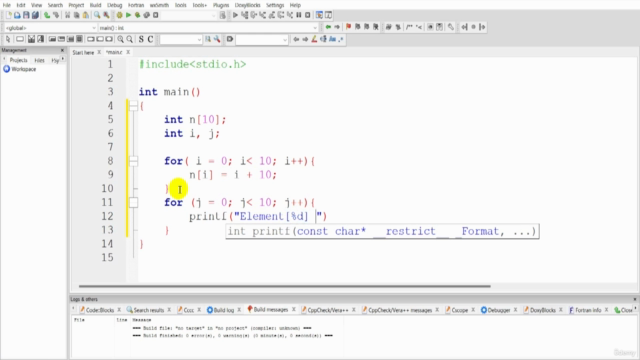Collapse the first for loop fold at line 8

click(133, 161)
